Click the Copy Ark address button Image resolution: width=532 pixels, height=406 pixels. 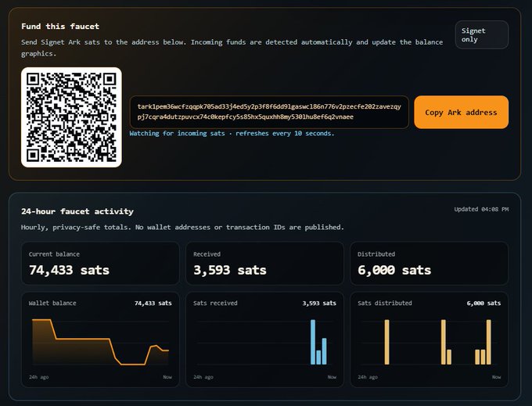tap(461, 113)
